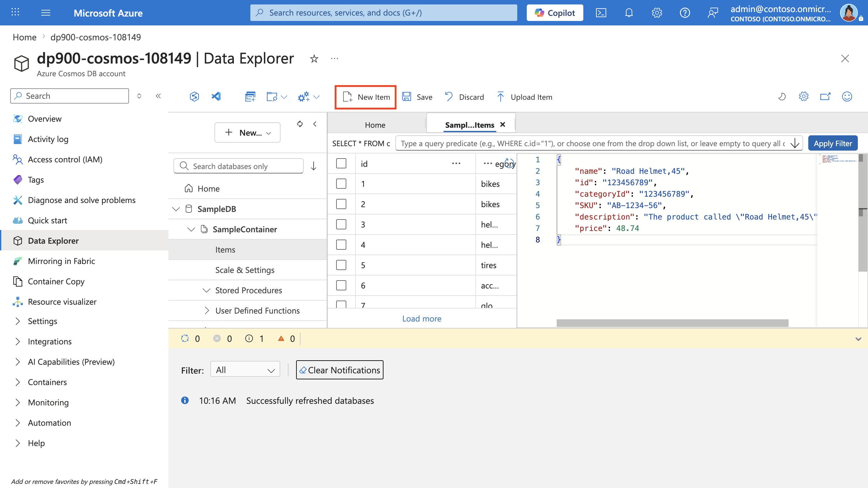Screen dimensions: 868x488
Task: Expand User Defined Functions node
Action: tap(207, 310)
